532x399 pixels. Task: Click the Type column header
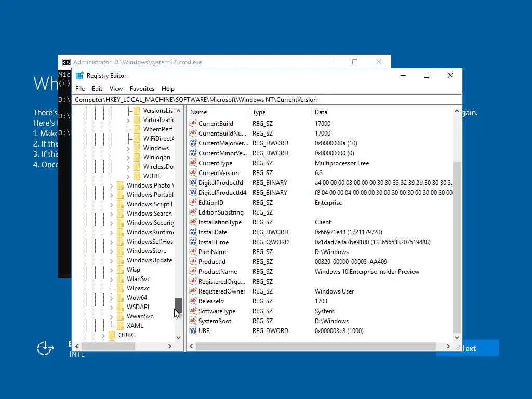pos(280,112)
